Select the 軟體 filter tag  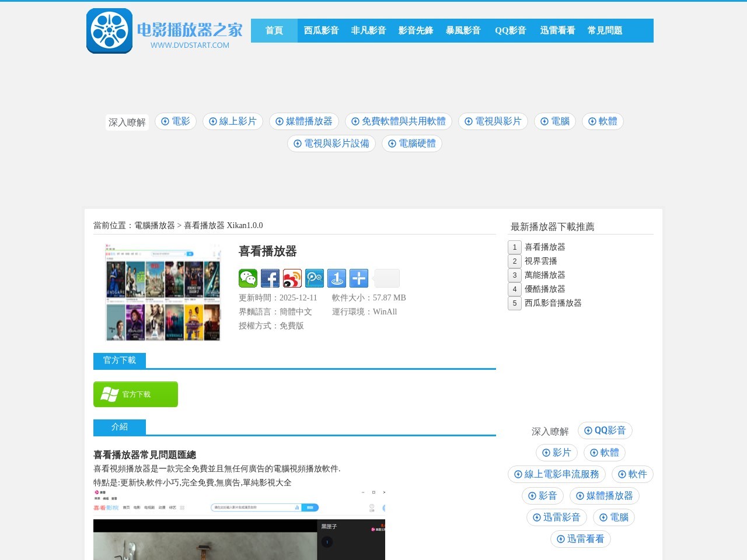(x=602, y=121)
